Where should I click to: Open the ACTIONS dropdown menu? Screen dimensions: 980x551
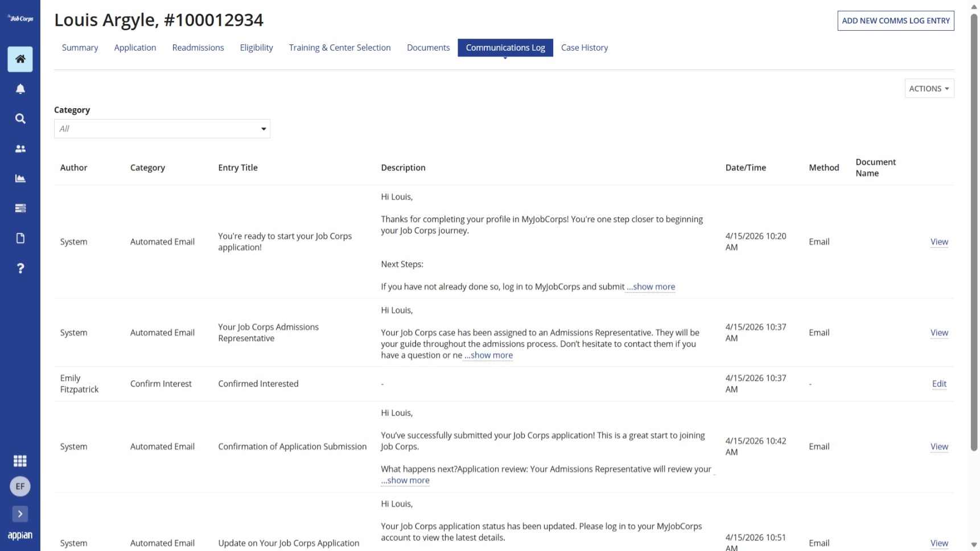tap(929, 88)
